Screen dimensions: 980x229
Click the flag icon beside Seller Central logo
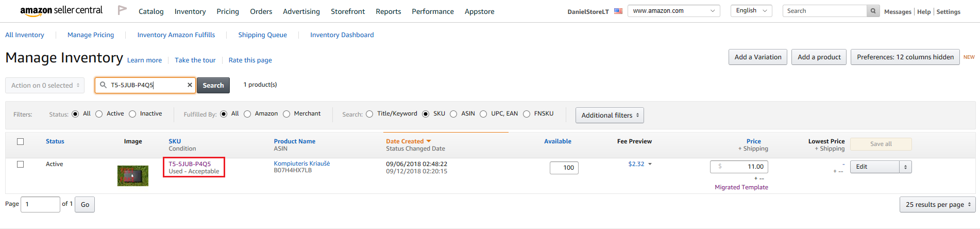pos(122,10)
